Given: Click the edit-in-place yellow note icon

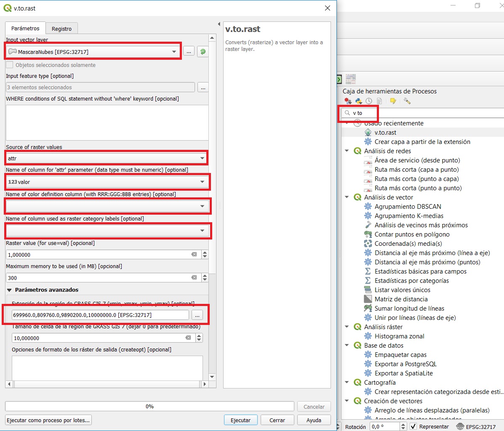Looking at the screenshot, I should (x=393, y=101).
